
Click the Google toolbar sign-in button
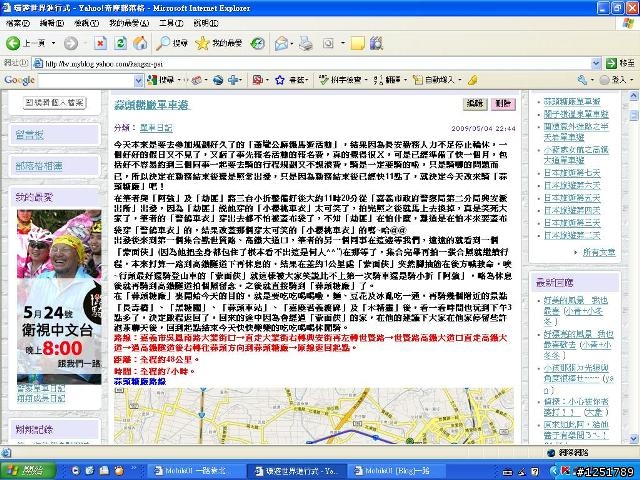[x=613, y=80]
